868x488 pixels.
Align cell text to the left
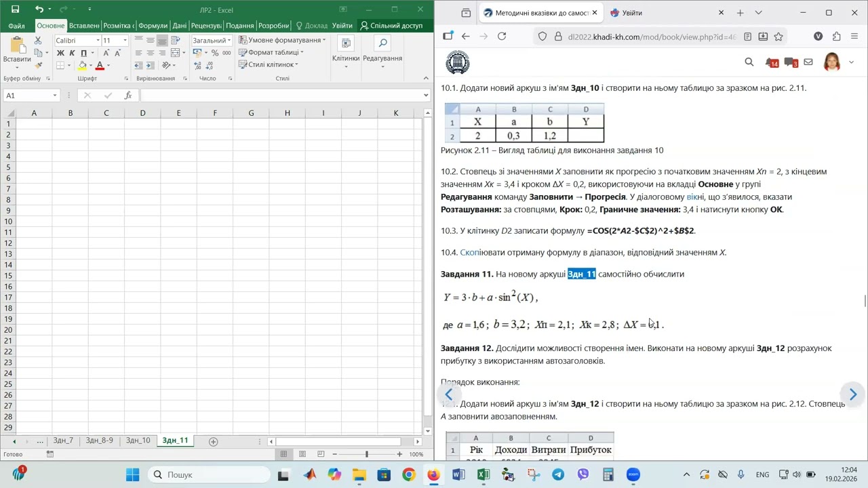pyautogui.click(x=139, y=53)
